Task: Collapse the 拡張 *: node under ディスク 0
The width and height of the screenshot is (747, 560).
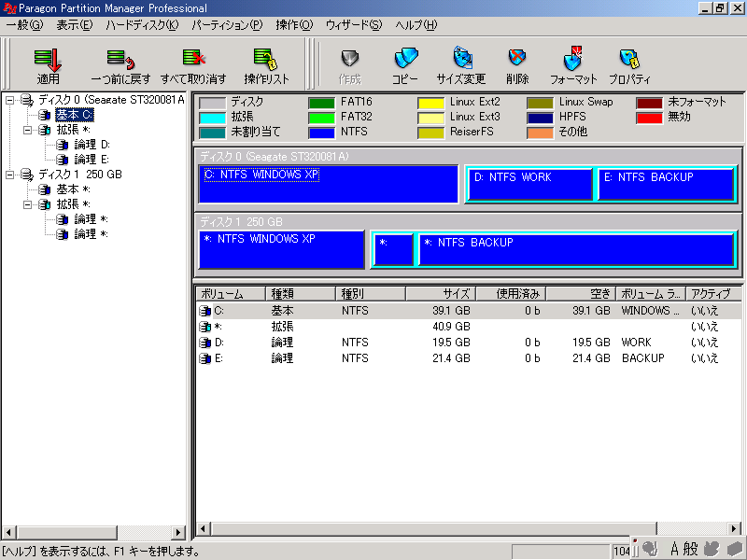Action: (28, 130)
